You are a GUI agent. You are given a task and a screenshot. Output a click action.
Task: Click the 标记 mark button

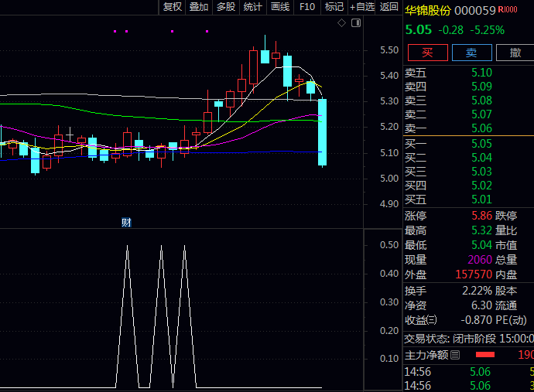point(334,7)
